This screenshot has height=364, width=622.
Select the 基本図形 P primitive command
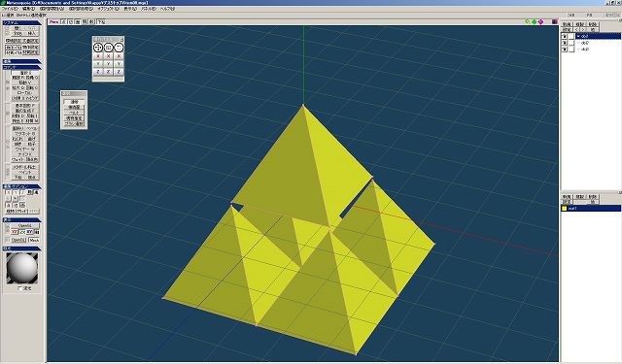(x=24, y=106)
